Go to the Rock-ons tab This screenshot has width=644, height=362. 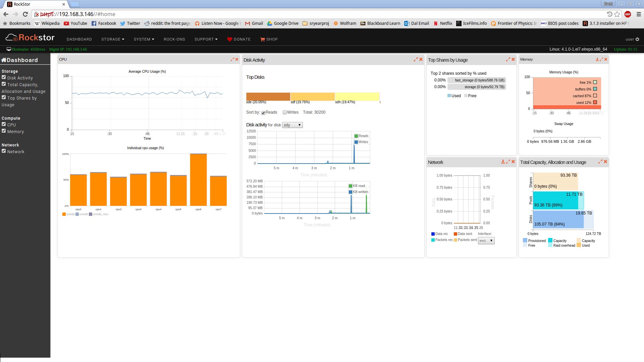click(x=174, y=39)
